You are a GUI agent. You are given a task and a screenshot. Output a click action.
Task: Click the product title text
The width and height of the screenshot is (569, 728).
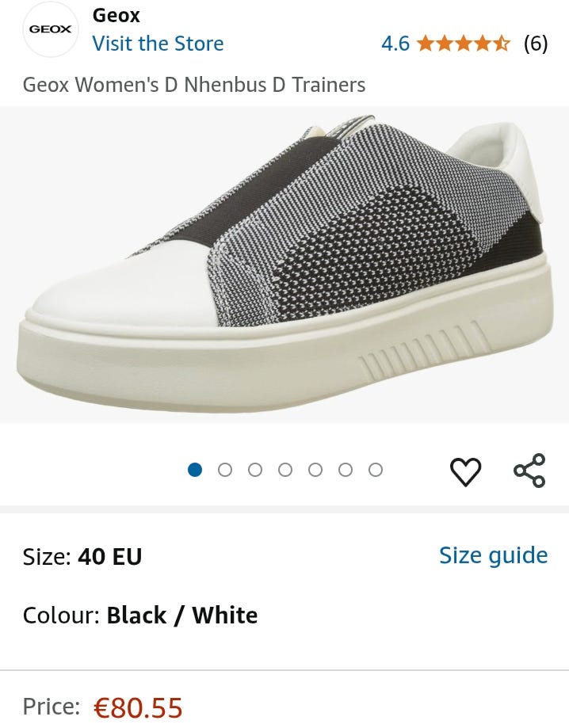pos(194,85)
